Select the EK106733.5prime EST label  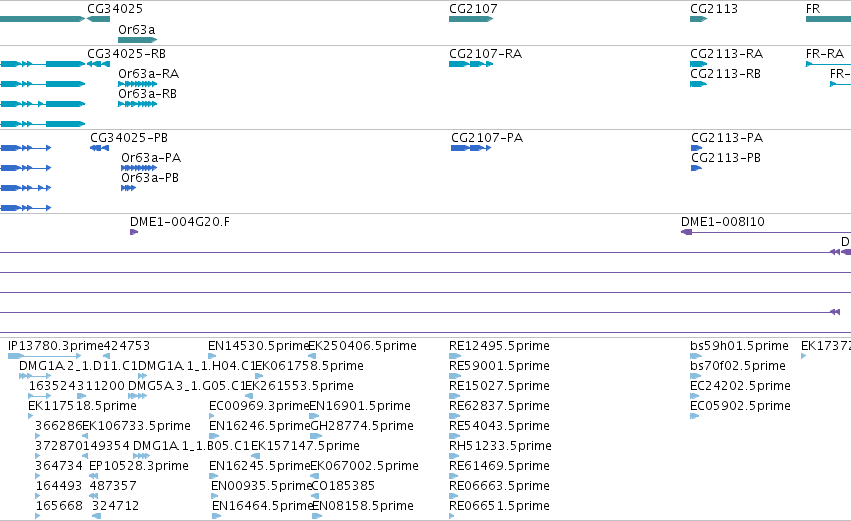tap(137, 426)
